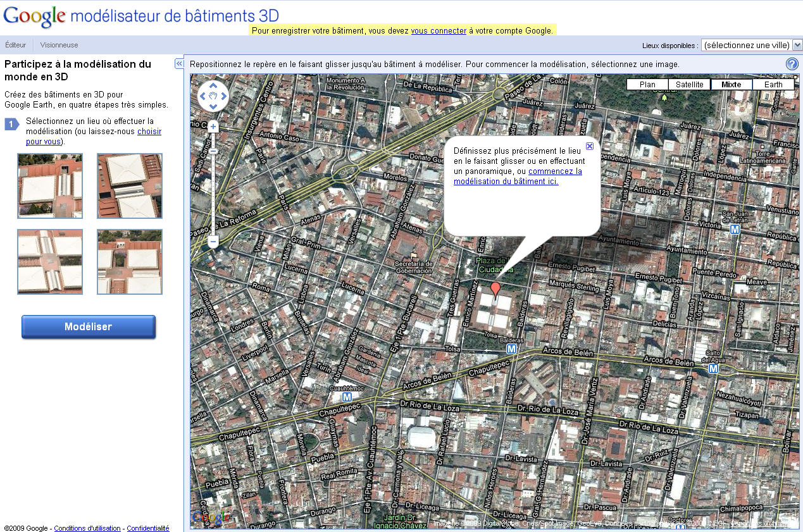Open the Lieux disponibles city dropdown
This screenshot has height=532, width=803.
coord(752,45)
